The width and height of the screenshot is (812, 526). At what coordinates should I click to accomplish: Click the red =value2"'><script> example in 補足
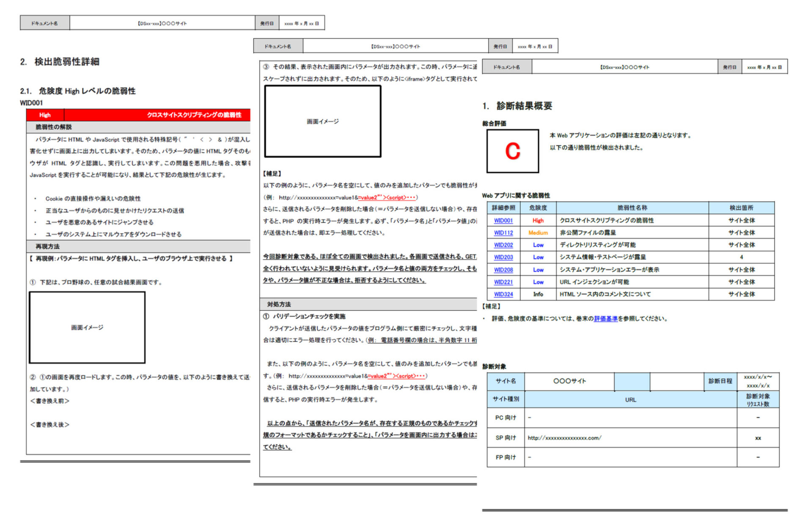tap(387, 197)
